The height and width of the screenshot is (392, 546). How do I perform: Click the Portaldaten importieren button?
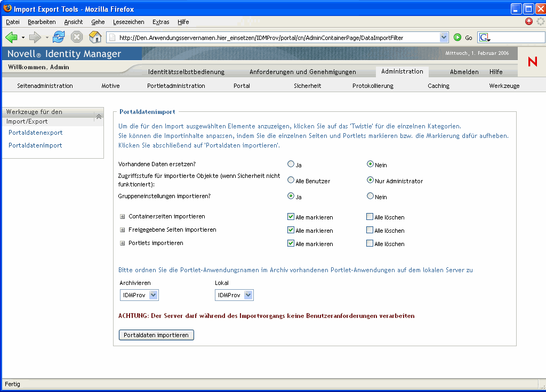coord(156,335)
